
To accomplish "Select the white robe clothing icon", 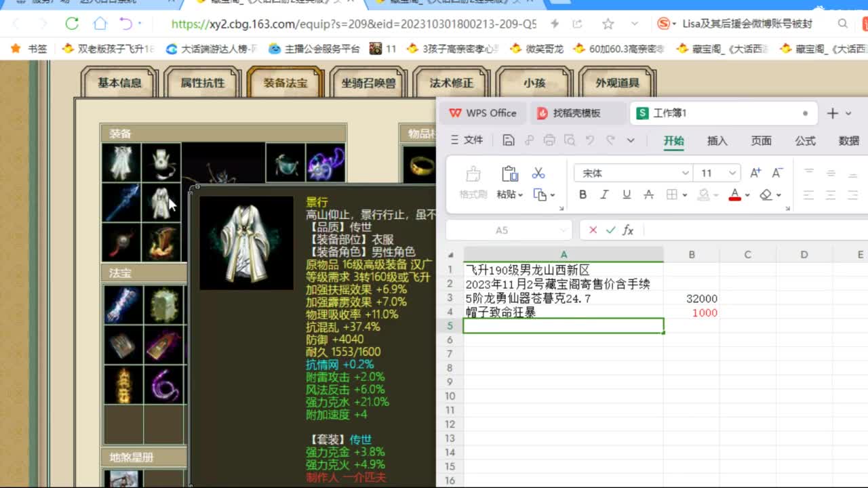I will 161,202.
